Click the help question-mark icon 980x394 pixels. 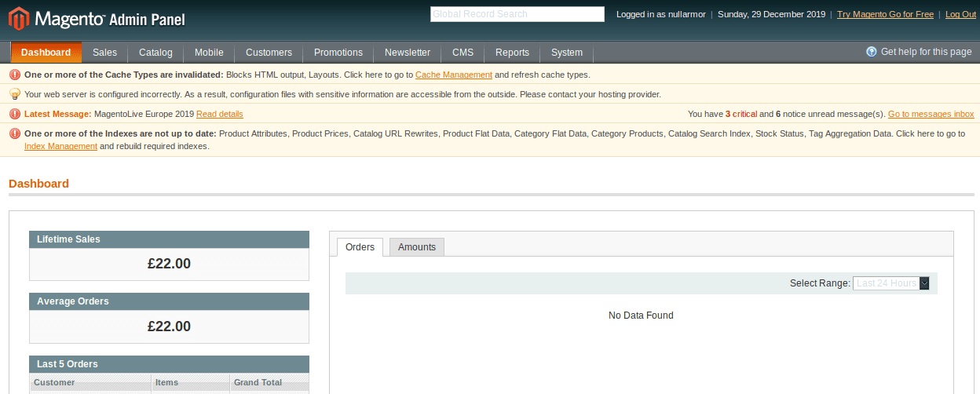[872, 52]
